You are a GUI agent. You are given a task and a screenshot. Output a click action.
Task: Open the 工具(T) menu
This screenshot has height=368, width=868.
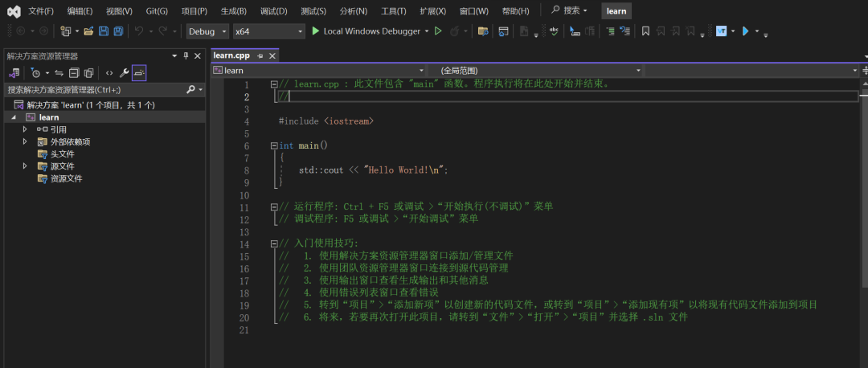pos(394,11)
